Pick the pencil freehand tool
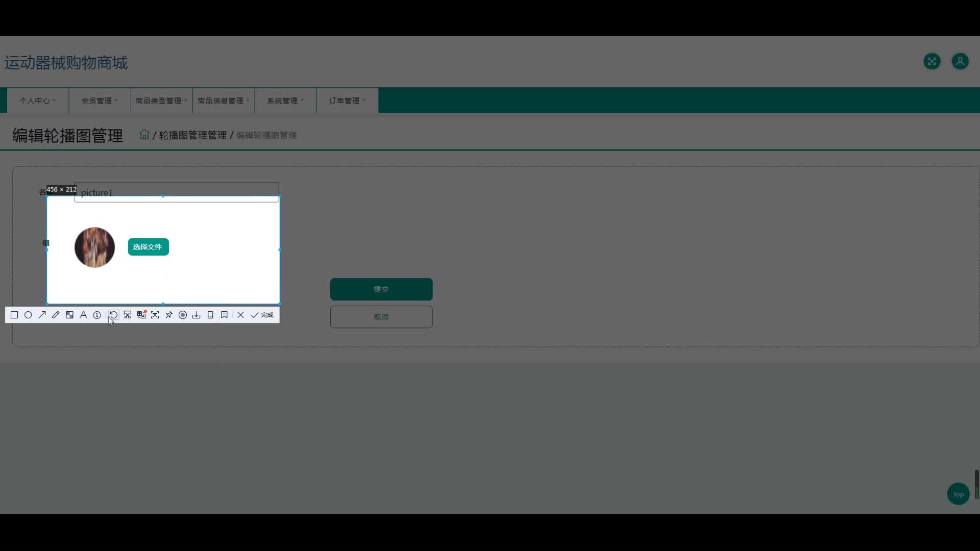This screenshot has width=980, height=551. tap(56, 315)
